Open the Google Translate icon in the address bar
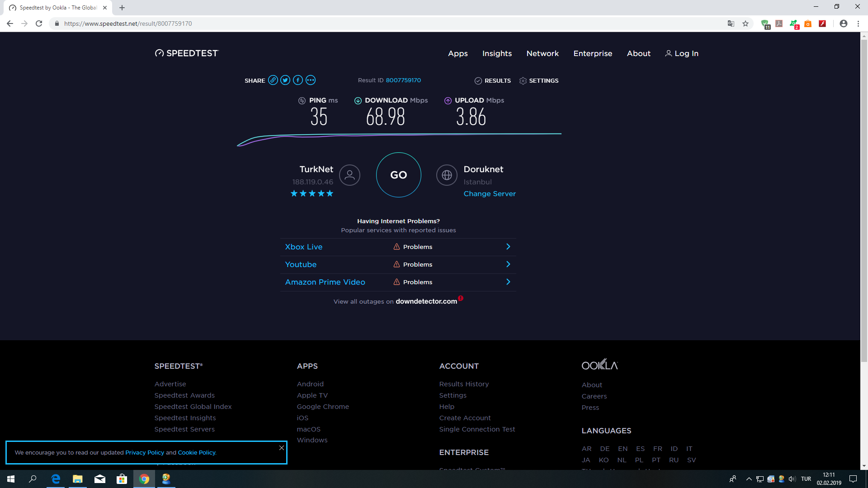 [731, 23]
